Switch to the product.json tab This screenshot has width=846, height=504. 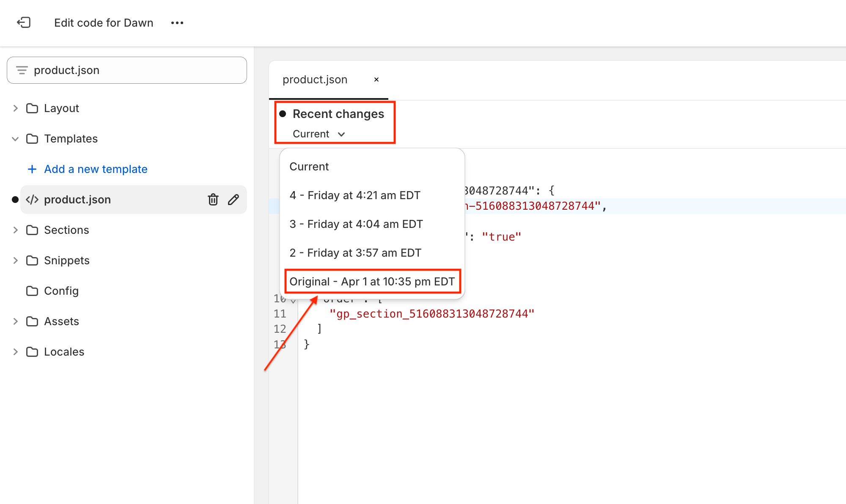click(315, 79)
